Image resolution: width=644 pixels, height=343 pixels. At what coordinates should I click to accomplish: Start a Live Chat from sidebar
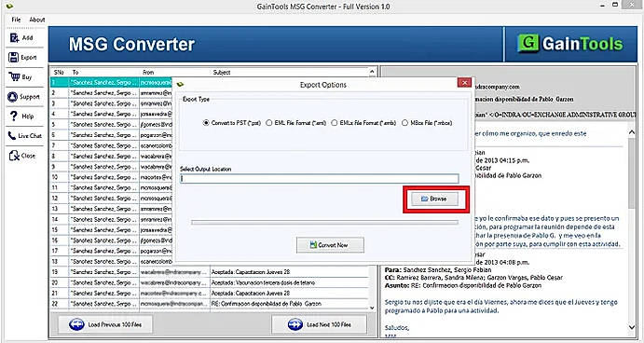(x=24, y=135)
